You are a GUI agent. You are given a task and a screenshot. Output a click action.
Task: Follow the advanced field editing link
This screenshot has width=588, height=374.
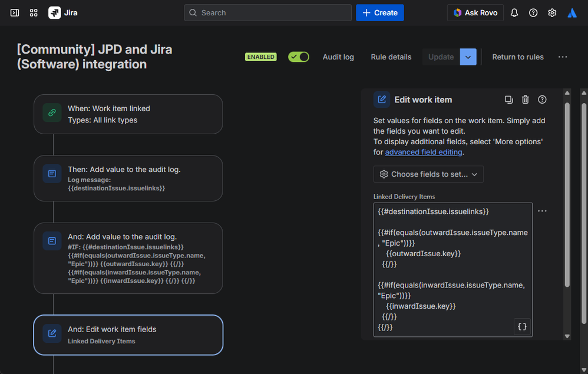424,152
